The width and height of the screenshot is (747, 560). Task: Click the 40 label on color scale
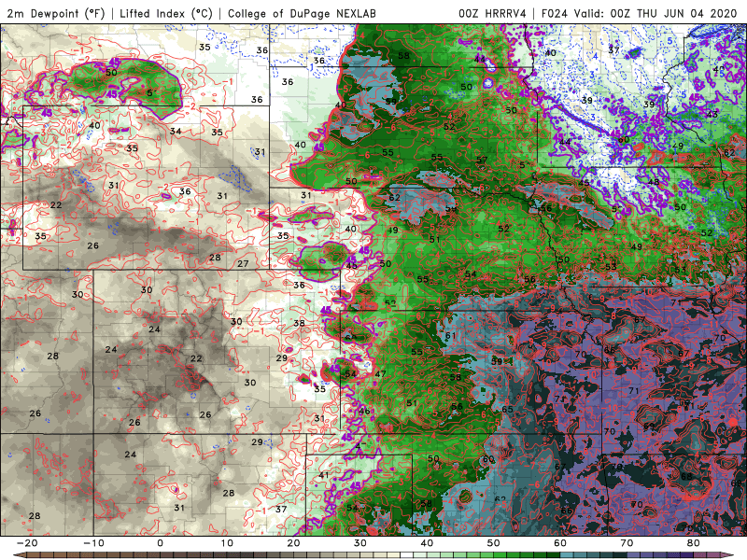[427, 543]
